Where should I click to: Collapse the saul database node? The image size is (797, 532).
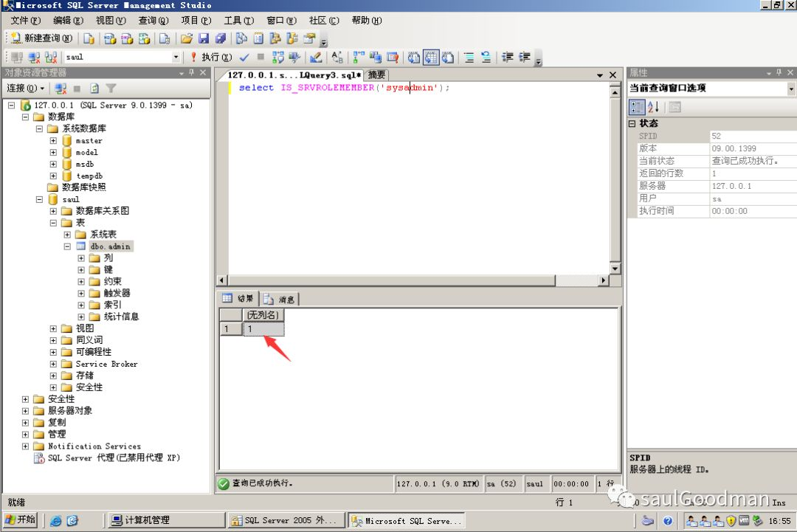coord(39,199)
